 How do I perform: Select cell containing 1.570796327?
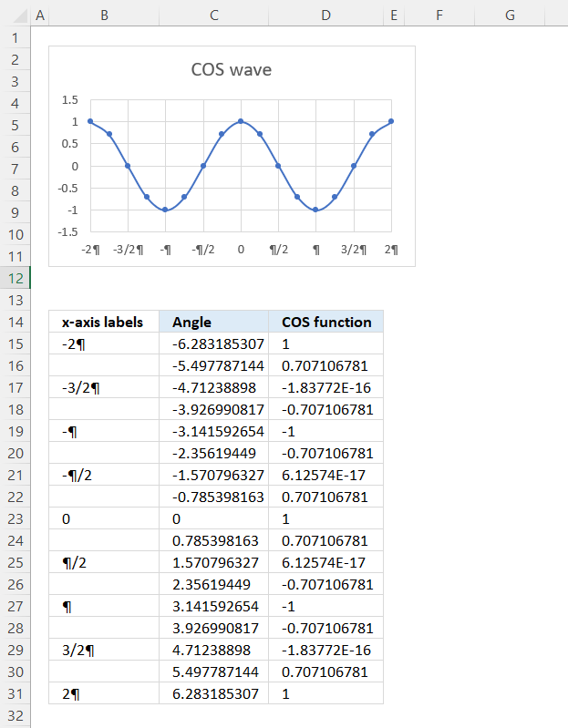click(213, 563)
